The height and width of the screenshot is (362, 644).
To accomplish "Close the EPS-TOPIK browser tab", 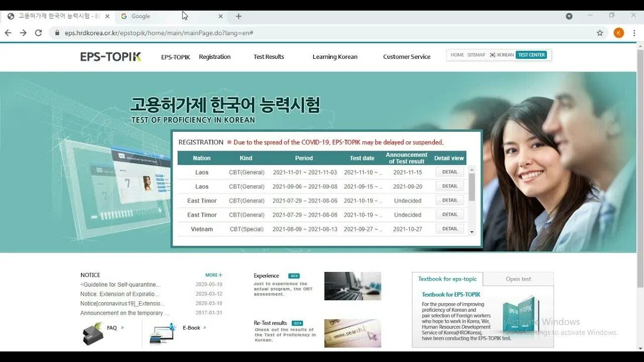I will [107, 16].
